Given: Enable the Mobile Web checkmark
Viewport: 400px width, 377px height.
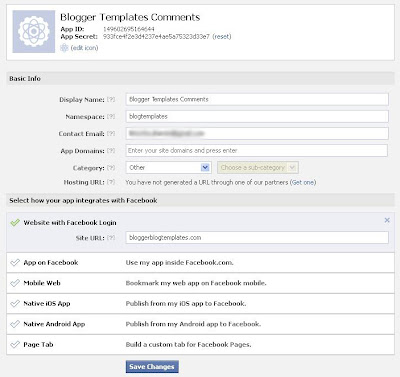Looking at the screenshot, I should click(15, 283).
